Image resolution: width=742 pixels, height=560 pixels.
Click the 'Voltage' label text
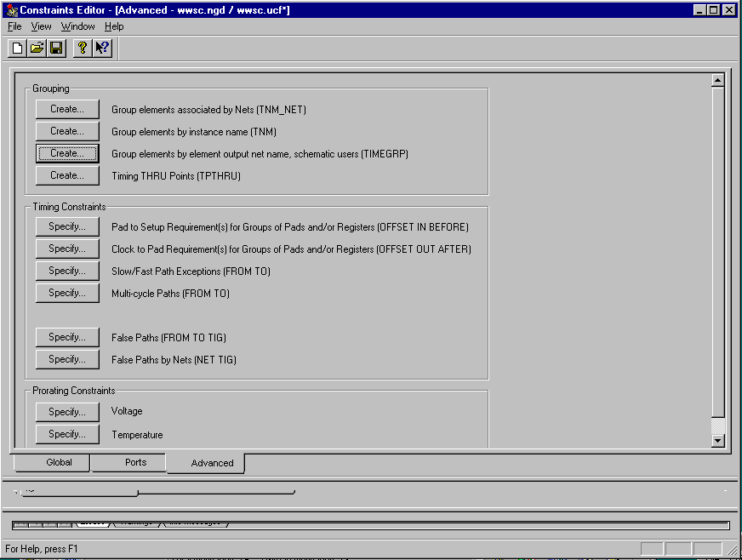click(127, 411)
